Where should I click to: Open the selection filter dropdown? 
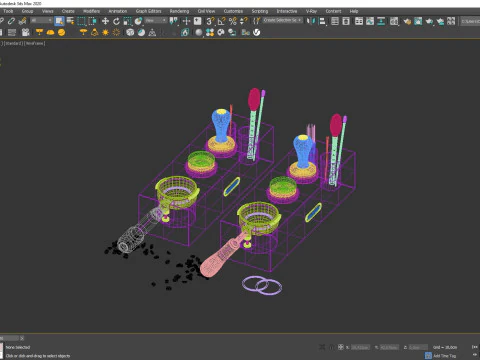click(x=41, y=21)
